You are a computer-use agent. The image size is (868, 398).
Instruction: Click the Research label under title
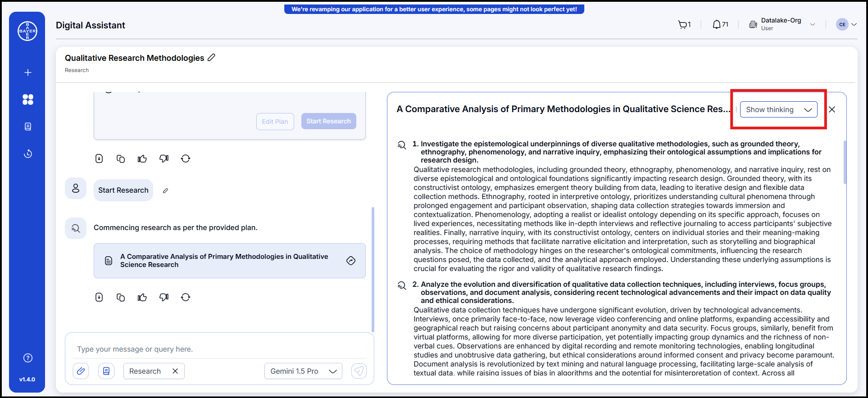(x=77, y=70)
